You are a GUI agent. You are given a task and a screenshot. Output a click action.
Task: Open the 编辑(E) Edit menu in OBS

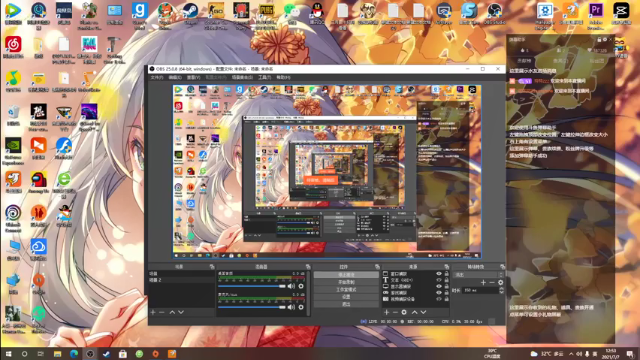click(175, 77)
